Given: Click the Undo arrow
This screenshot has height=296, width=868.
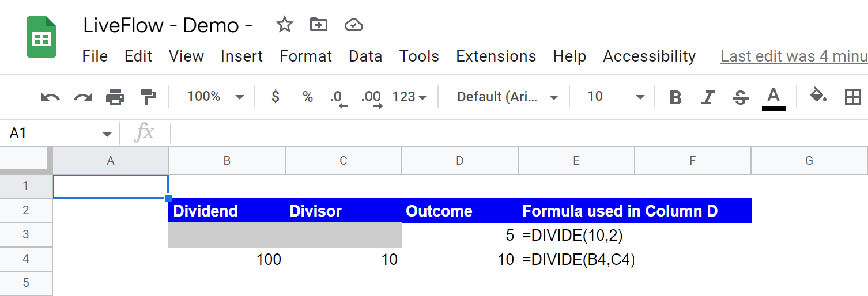Looking at the screenshot, I should coord(51,97).
